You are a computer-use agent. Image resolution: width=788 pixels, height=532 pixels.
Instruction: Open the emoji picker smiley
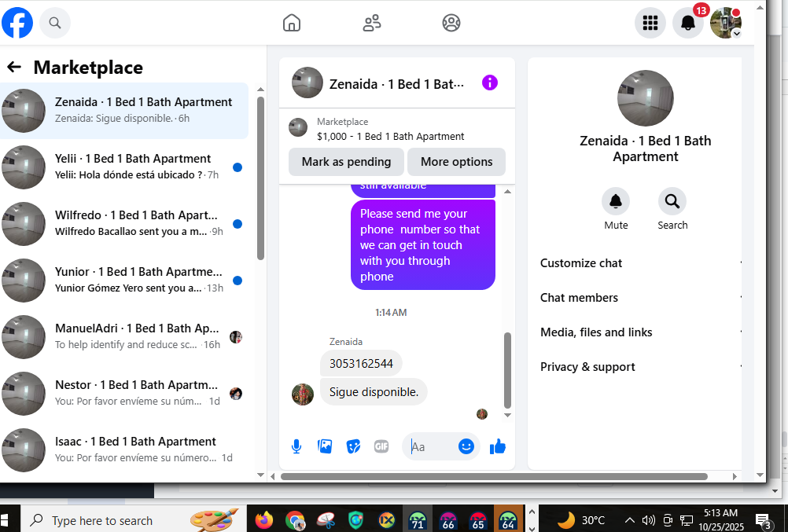[466, 446]
